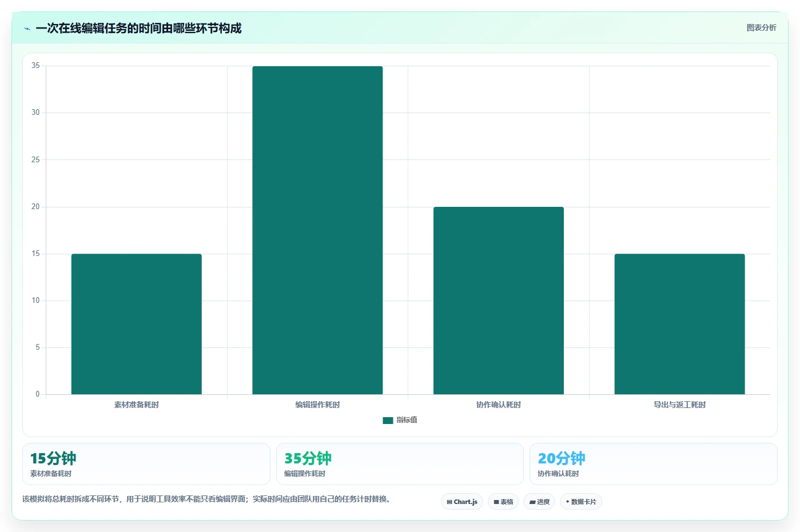Click the Chart.js tag chip
This screenshot has width=800, height=532.
tap(462, 502)
